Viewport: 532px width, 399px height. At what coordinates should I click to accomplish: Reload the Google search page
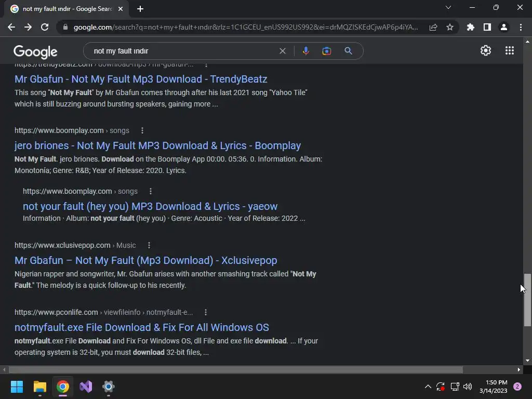click(x=45, y=27)
